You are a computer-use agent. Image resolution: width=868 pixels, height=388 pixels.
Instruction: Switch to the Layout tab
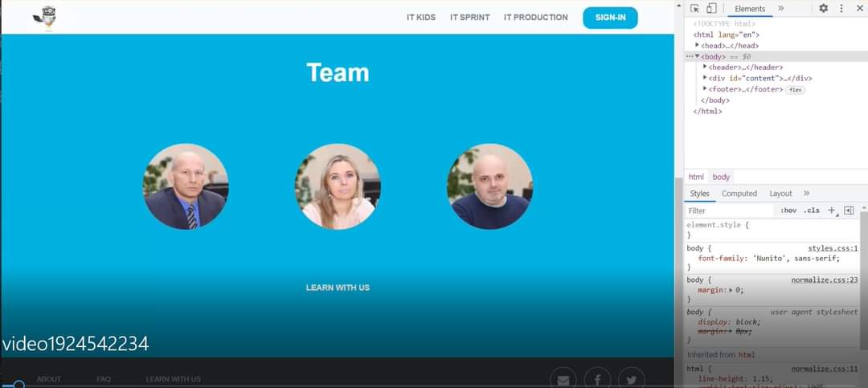[780, 193]
